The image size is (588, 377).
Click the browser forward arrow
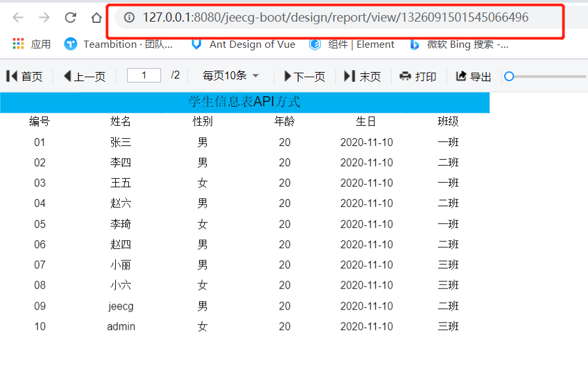click(x=45, y=17)
